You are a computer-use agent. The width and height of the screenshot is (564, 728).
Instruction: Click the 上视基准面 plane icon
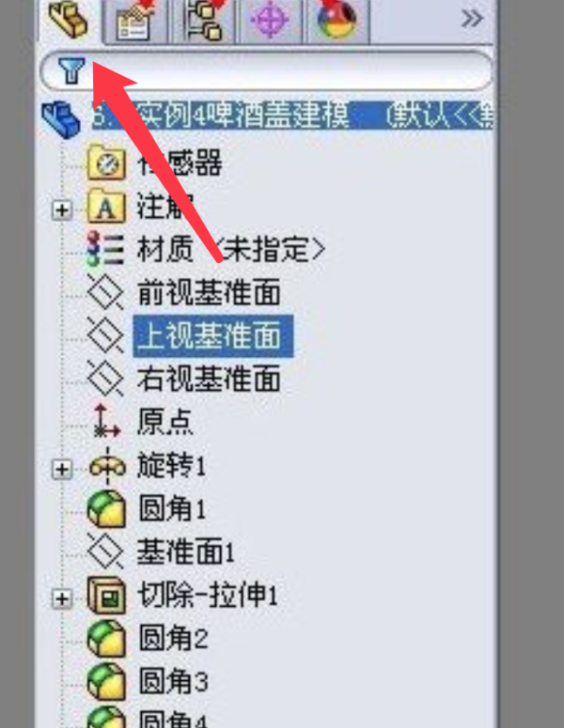point(106,335)
